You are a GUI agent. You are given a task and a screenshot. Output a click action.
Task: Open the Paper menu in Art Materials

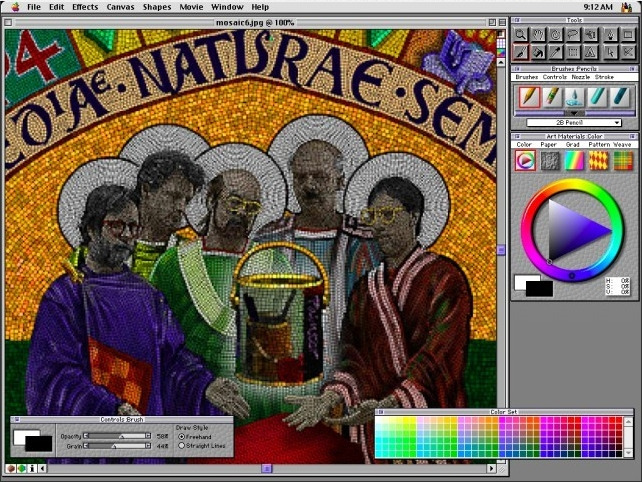tap(549, 145)
